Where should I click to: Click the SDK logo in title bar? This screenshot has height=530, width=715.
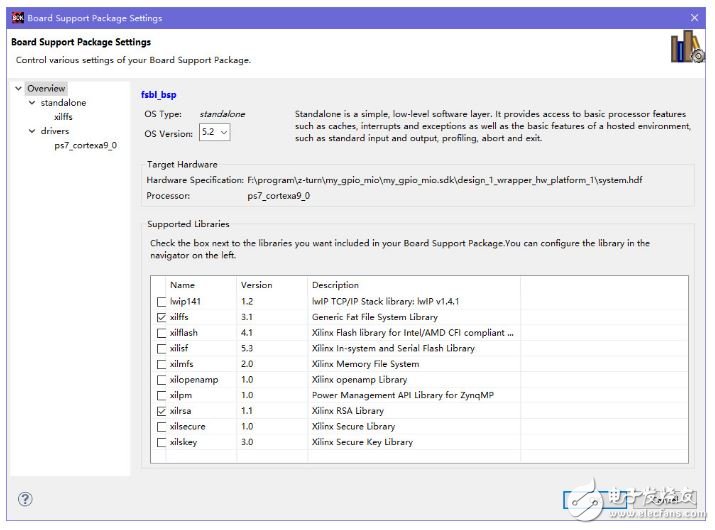[x=17, y=18]
